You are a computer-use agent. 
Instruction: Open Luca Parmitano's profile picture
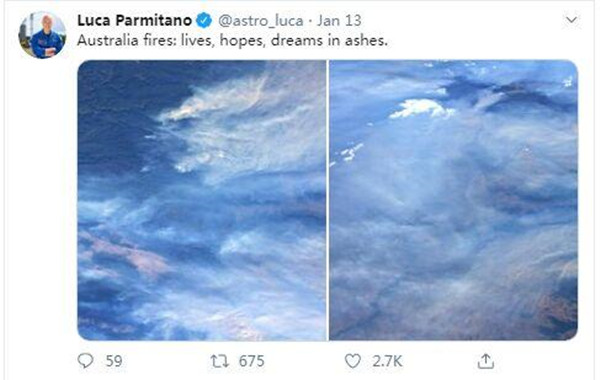[x=42, y=35]
